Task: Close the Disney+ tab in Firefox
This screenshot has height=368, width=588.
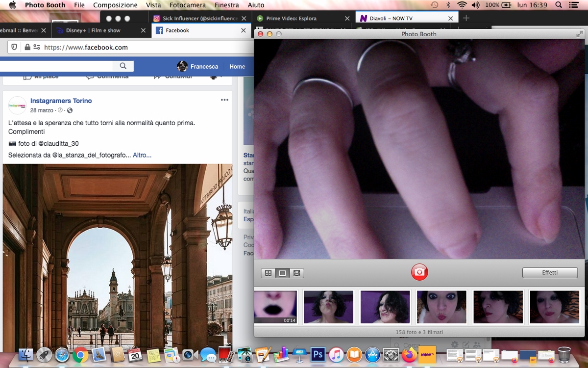Action: click(x=143, y=30)
